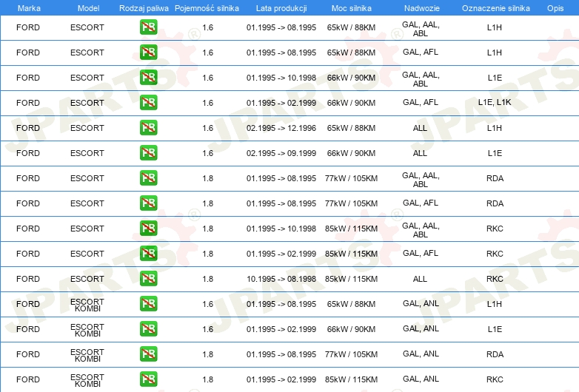The width and height of the screenshot is (579, 392).
Task: Select 'ESCORT KOMBI' model in the L1E row
Action: (87, 330)
